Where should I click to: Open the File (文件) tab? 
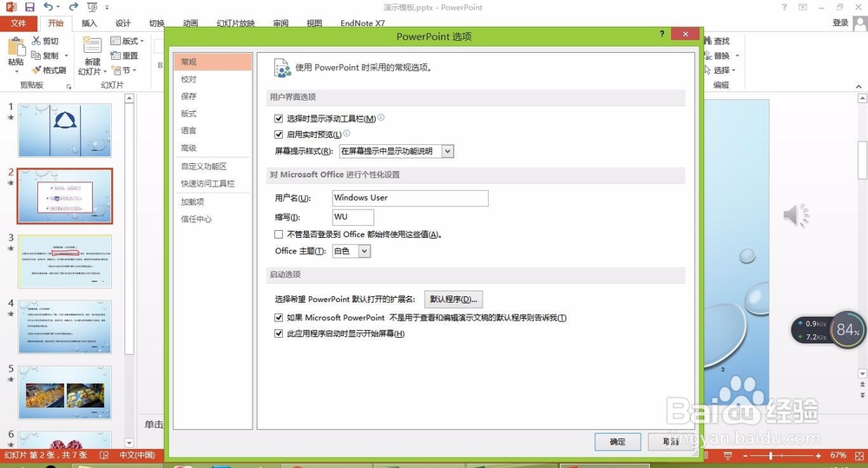tap(19, 23)
